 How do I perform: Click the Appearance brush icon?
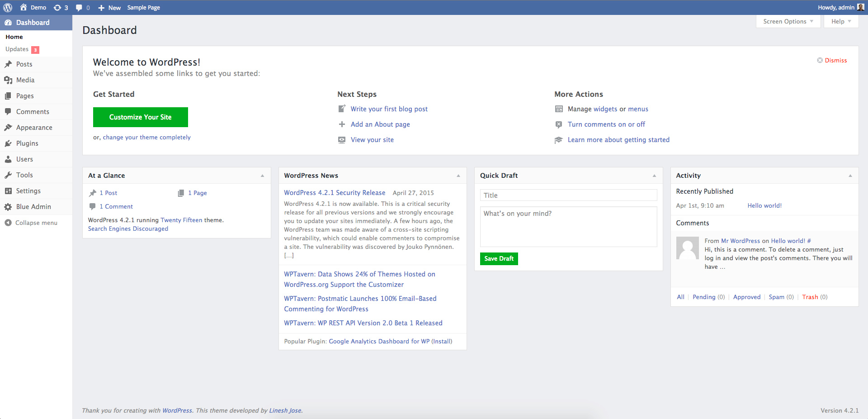[x=8, y=128]
